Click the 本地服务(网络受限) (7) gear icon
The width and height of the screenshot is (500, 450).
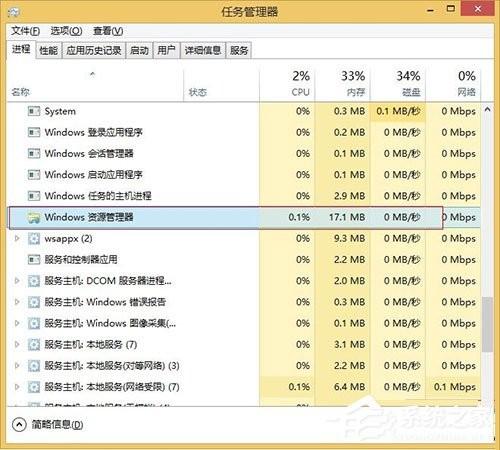pyautogui.click(x=34, y=387)
